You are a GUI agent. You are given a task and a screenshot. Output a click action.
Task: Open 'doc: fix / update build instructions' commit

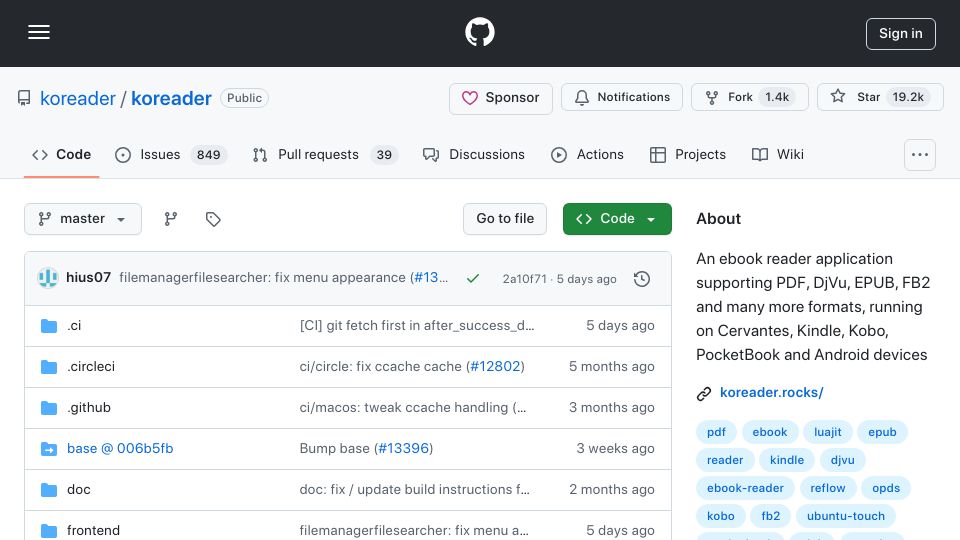414,490
